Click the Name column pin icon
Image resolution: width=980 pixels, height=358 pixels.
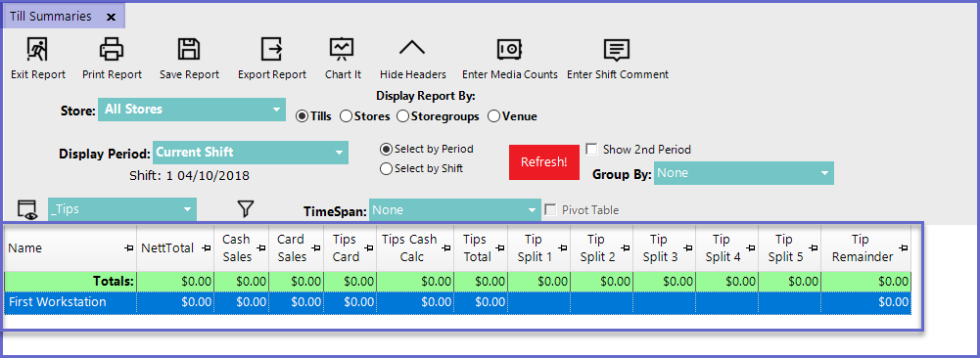129,248
